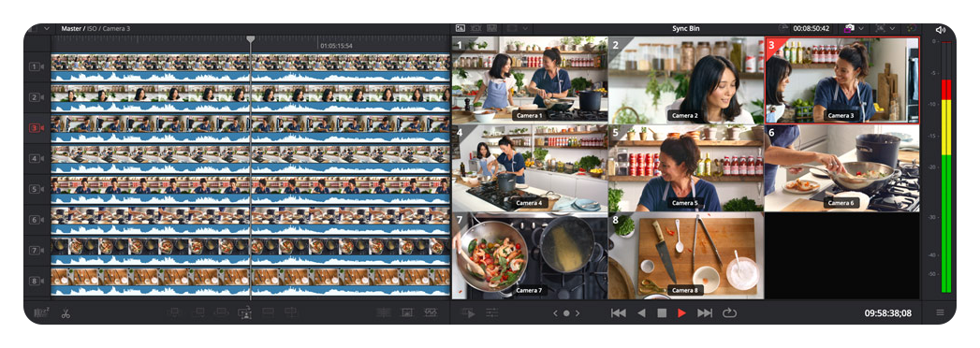
Task: Open the camera capture icon
Action: click(849, 28)
